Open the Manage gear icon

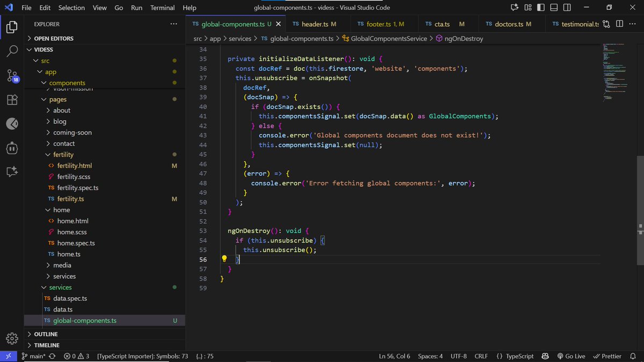pos(12,338)
